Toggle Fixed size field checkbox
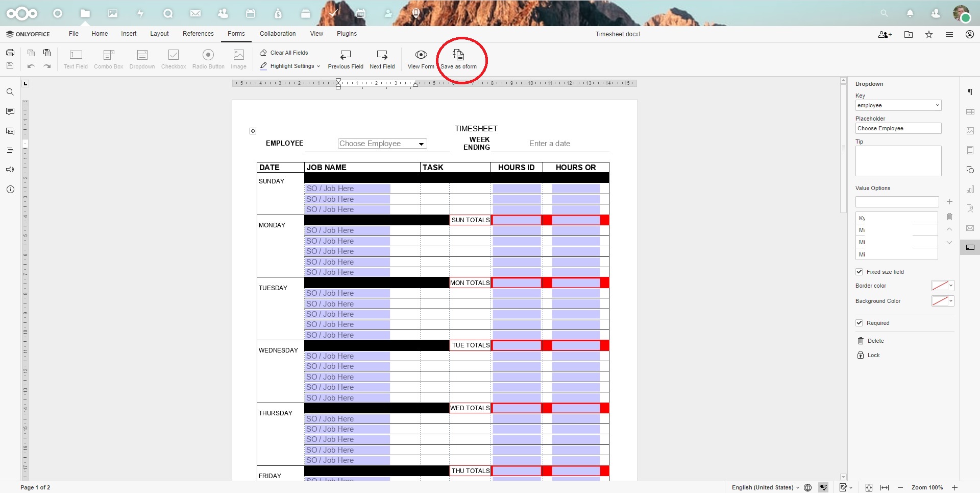The width and height of the screenshot is (980, 493). pyautogui.click(x=859, y=272)
